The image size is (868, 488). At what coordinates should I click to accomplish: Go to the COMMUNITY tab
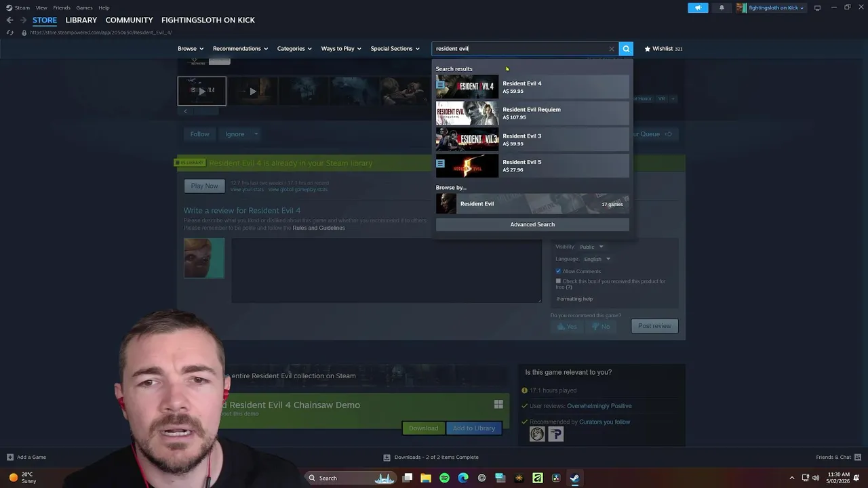pyautogui.click(x=129, y=20)
